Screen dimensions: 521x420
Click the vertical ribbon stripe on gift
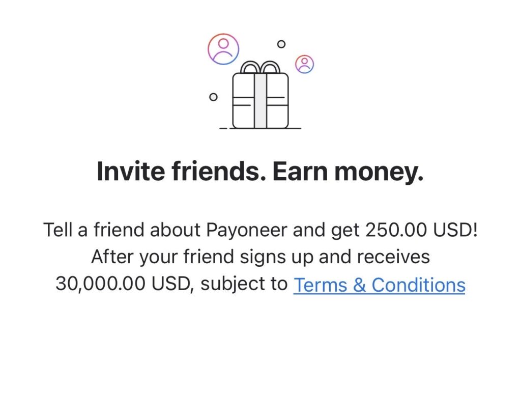pos(260,102)
